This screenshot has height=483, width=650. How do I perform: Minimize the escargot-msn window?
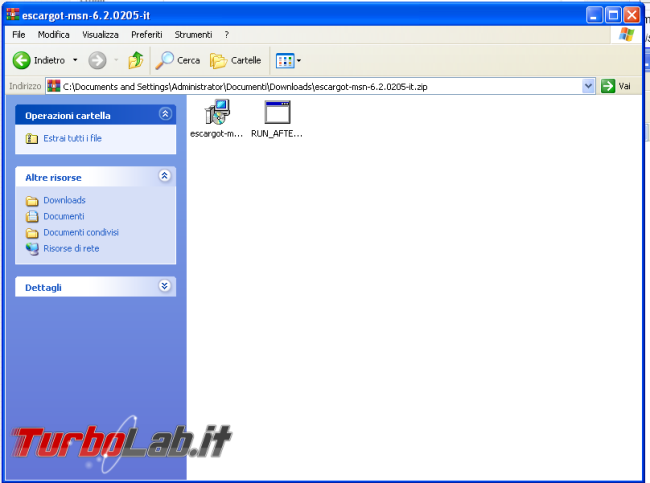594,15
